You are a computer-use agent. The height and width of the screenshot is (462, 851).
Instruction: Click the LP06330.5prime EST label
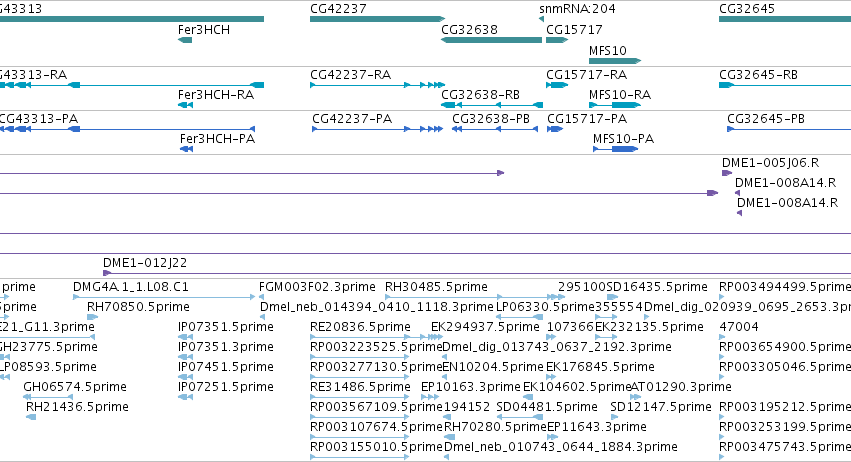click(545, 307)
